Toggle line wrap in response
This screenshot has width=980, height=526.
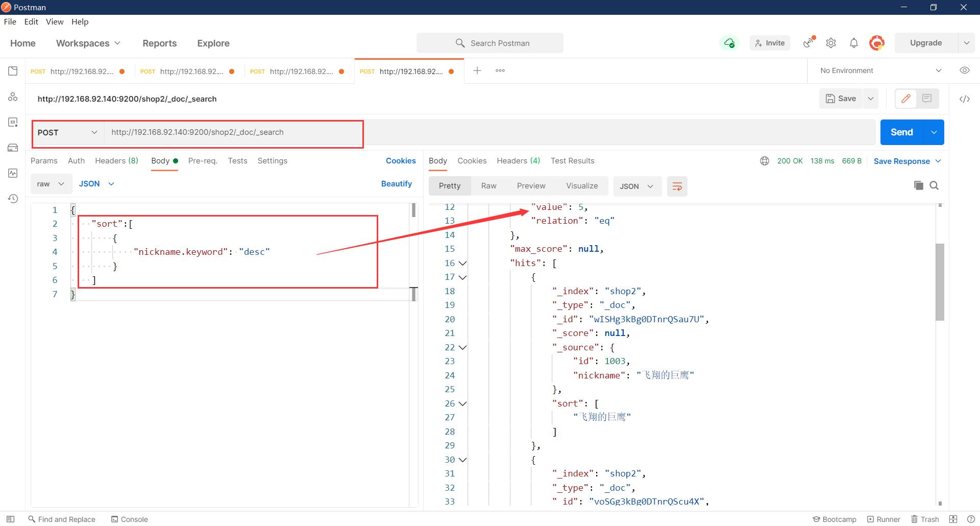(677, 186)
